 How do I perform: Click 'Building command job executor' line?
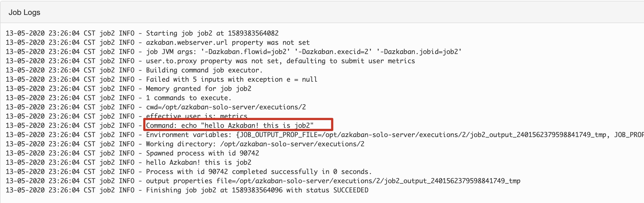tap(134, 70)
